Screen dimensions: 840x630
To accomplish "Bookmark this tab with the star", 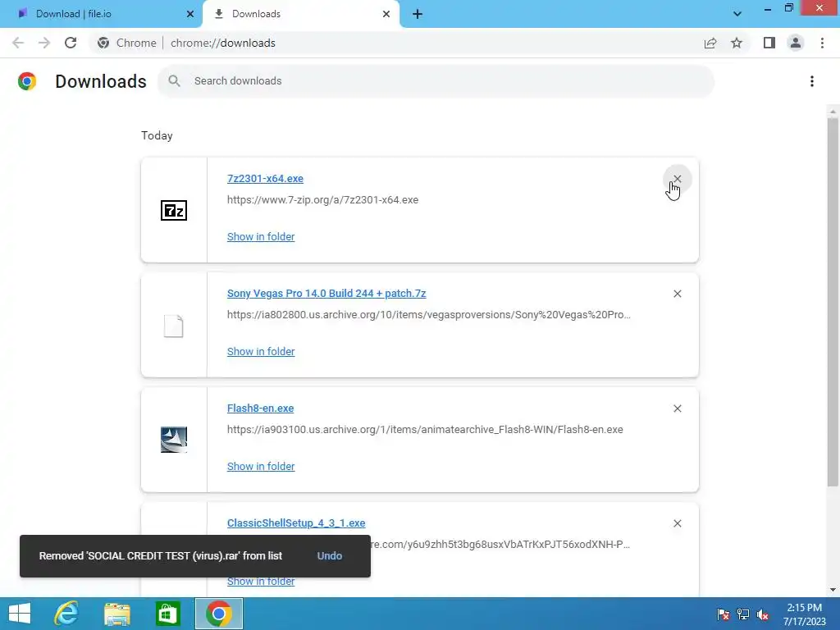I will 737,43.
